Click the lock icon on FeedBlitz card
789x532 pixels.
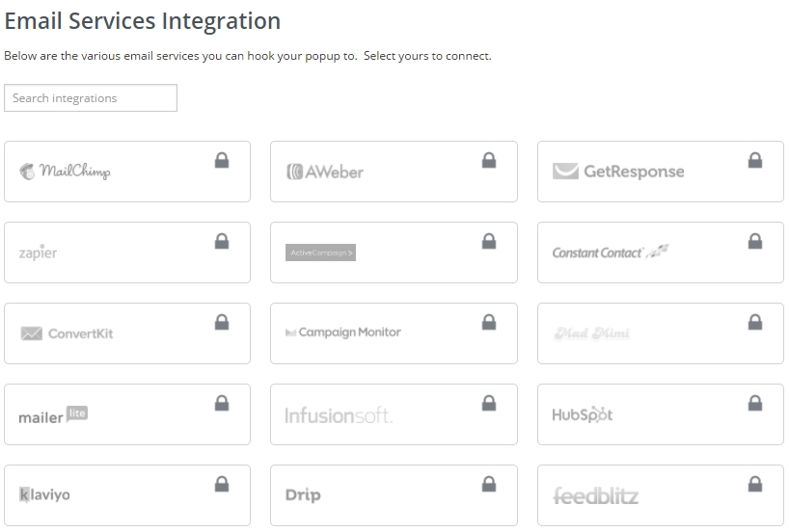[x=755, y=484]
